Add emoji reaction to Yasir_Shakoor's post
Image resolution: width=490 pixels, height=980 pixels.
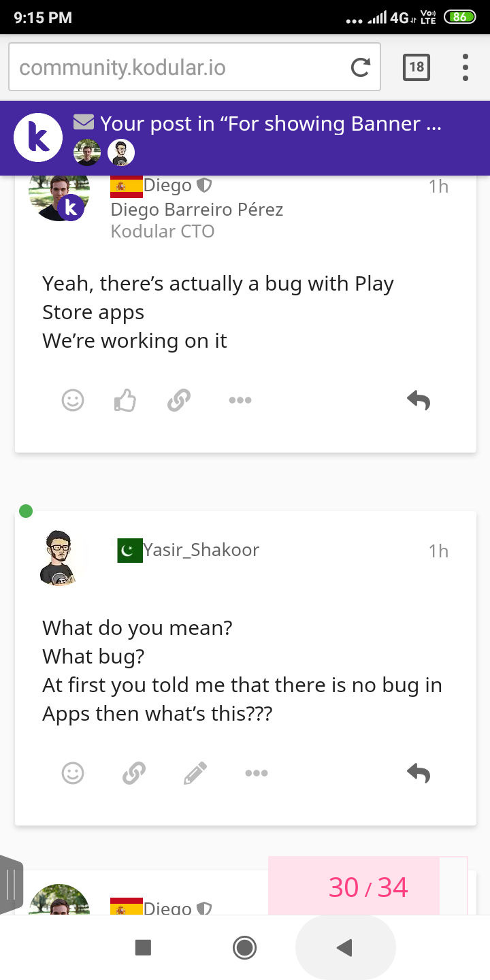pos(73,773)
